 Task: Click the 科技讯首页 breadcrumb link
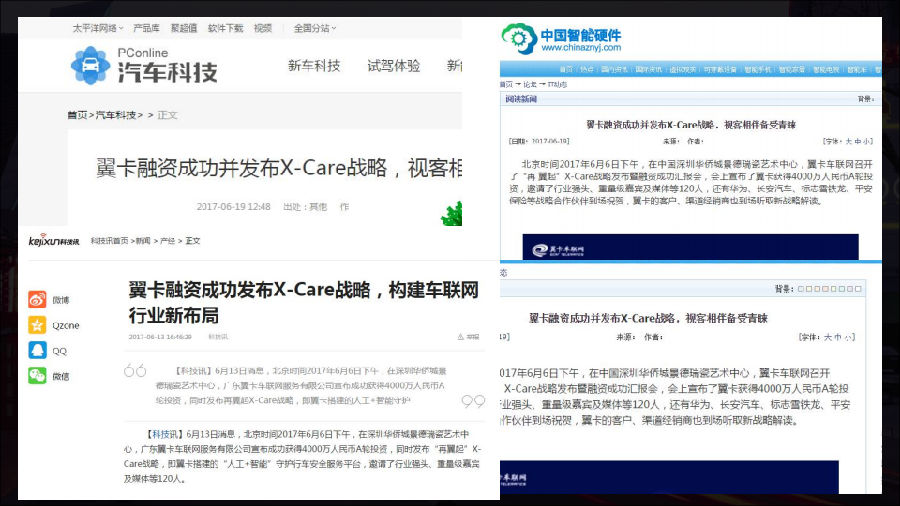pos(109,241)
